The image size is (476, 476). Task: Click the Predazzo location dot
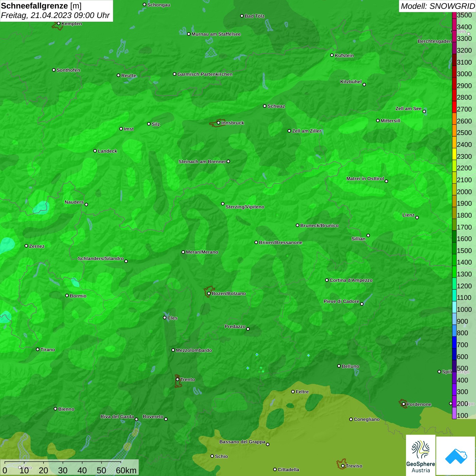click(x=248, y=329)
